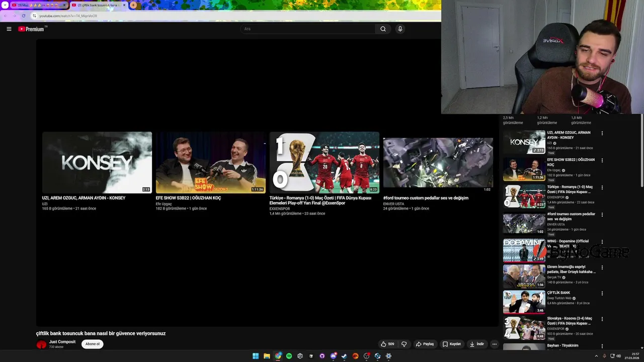Click the browser back arrow
This screenshot has width=644, height=362.
pos(5,16)
